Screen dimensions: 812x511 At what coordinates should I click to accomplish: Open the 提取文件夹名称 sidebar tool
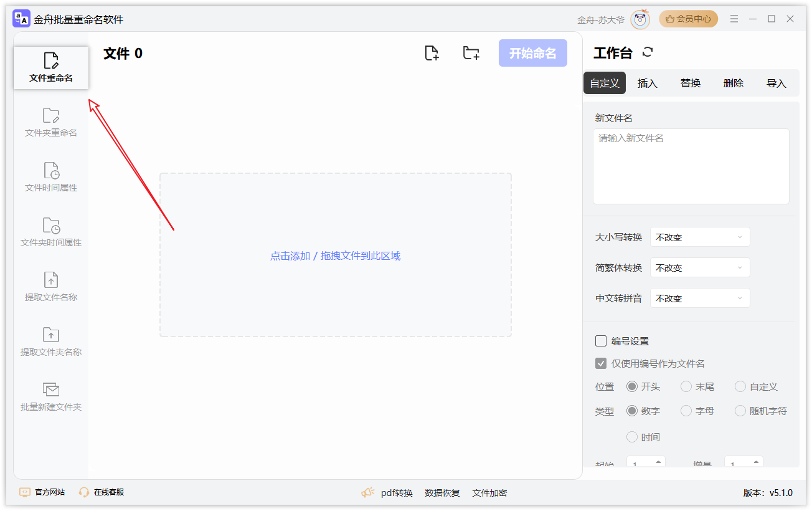coord(51,342)
